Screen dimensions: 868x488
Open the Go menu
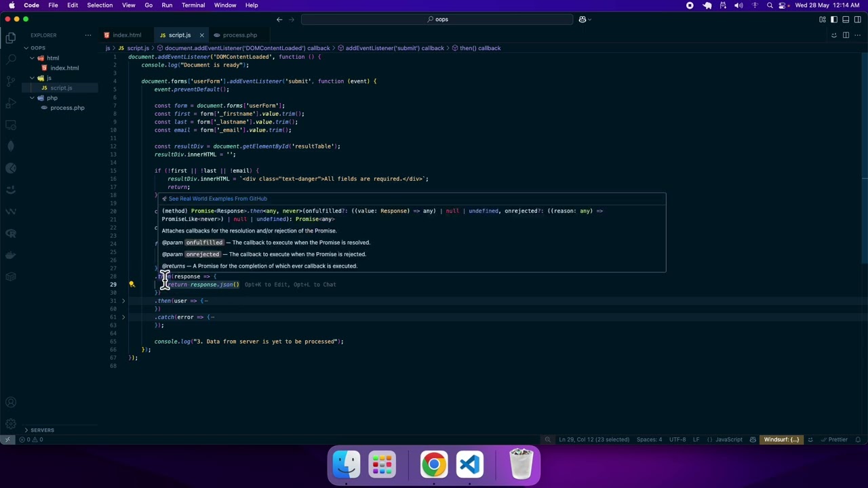(x=149, y=5)
